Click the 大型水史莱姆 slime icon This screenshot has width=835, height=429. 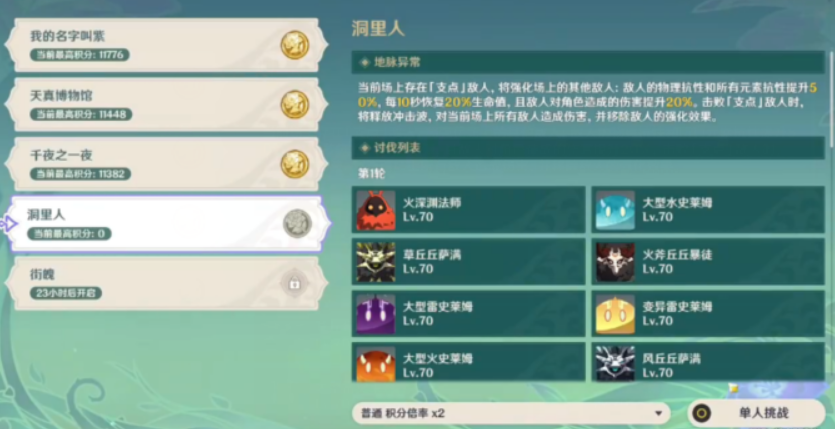[x=615, y=210]
